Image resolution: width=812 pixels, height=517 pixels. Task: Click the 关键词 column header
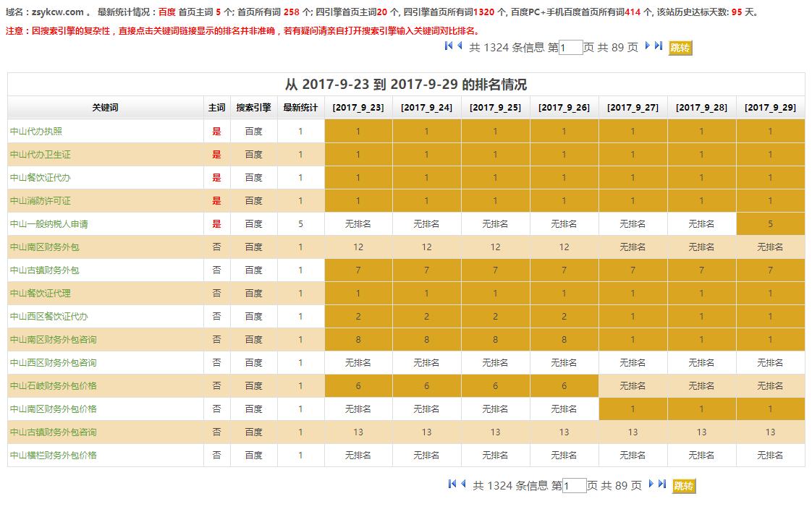105,108
